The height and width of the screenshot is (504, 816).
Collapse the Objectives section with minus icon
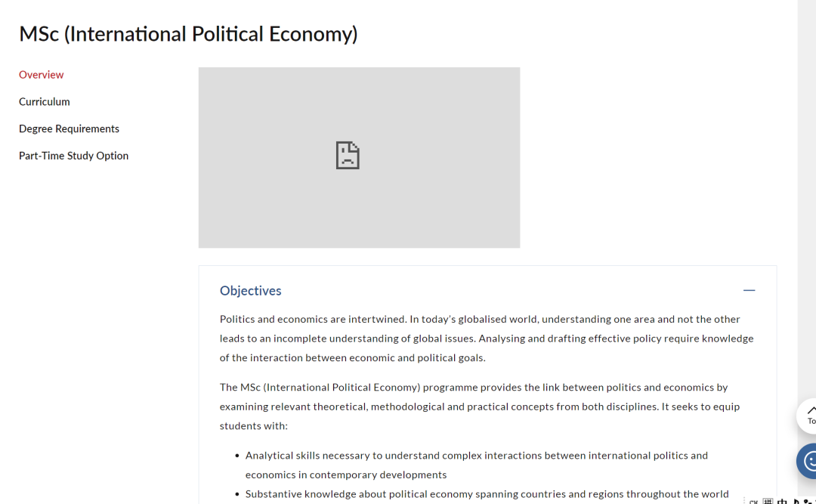coord(749,290)
